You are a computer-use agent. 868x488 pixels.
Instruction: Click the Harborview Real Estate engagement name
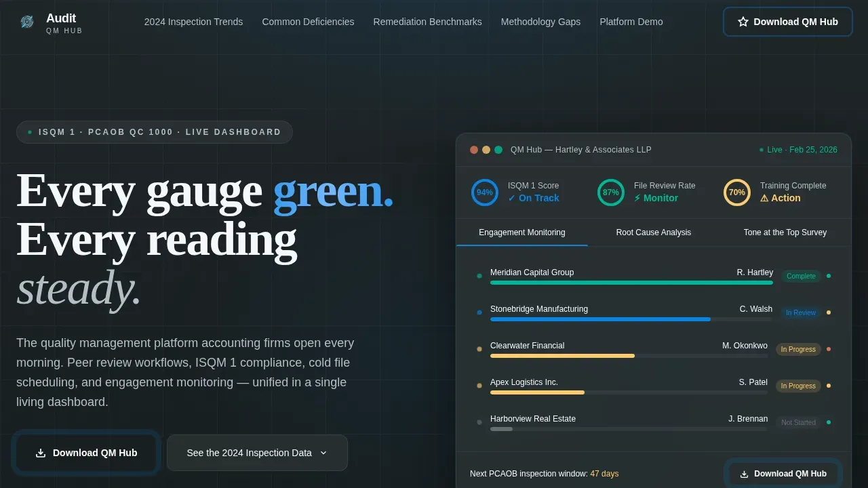click(x=533, y=419)
